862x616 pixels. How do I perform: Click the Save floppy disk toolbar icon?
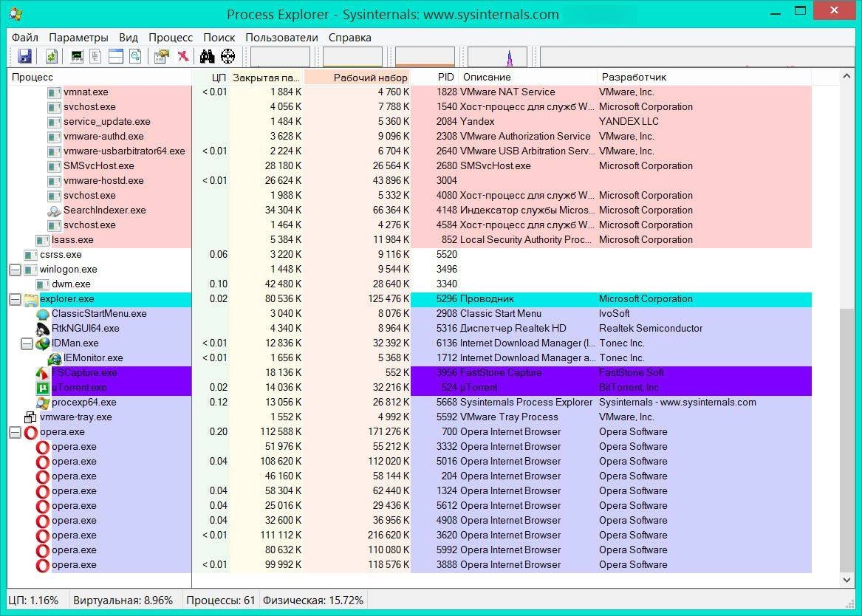coord(24,56)
